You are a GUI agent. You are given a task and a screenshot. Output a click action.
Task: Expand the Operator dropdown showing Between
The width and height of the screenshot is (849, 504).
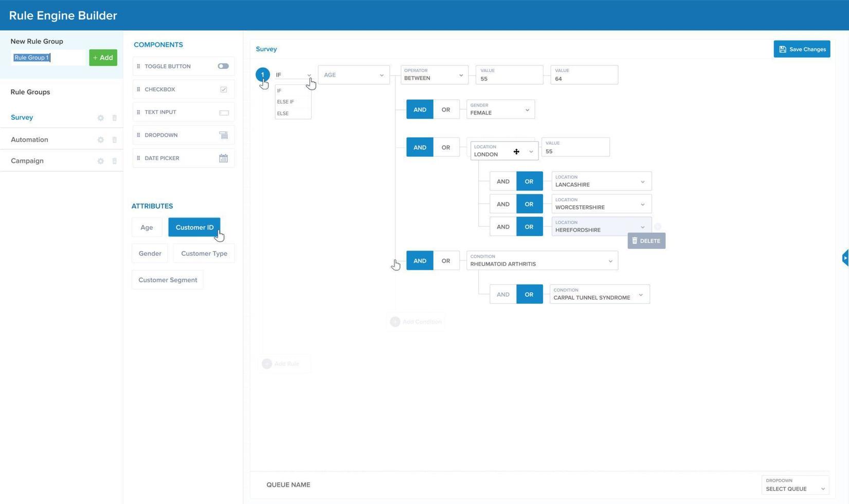[461, 75]
